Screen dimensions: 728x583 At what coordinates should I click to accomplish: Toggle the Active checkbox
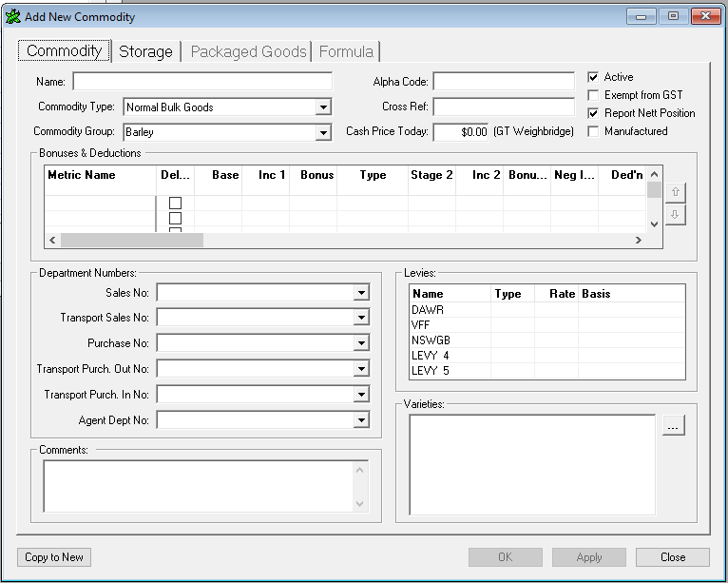(593, 77)
